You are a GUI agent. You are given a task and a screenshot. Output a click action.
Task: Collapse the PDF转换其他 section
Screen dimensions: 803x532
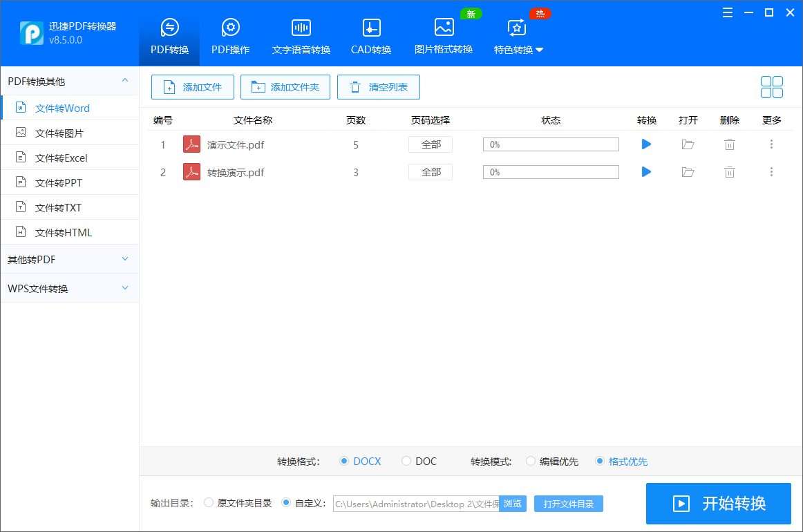tap(125, 80)
